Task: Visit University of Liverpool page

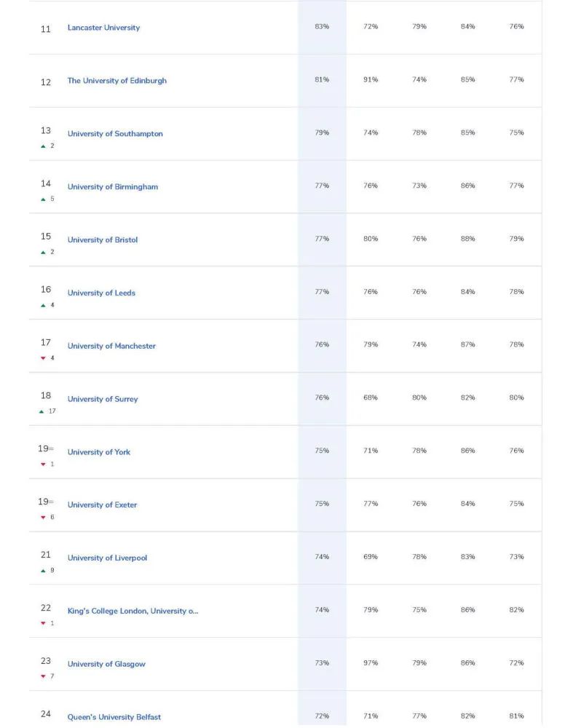Action: (x=107, y=558)
